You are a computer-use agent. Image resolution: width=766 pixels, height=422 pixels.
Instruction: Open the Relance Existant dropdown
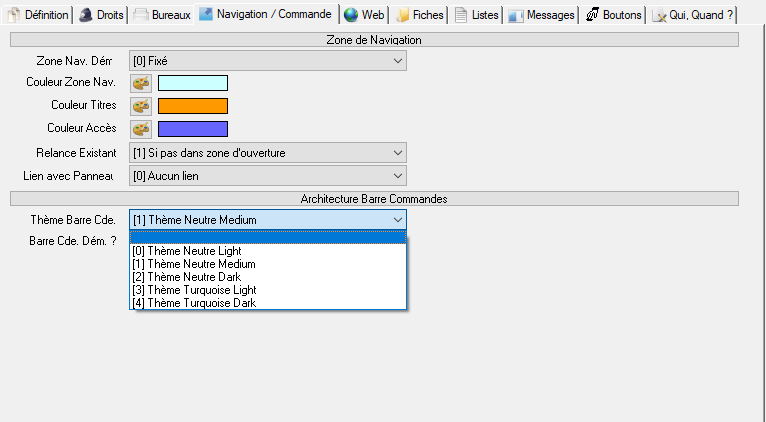397,153
